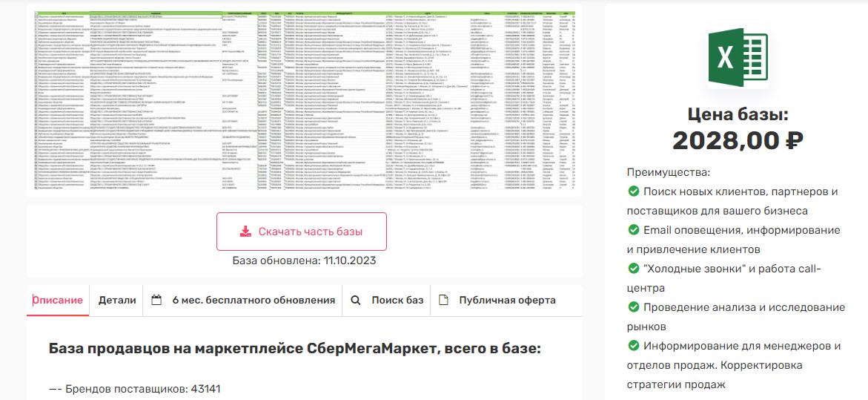Open the Детали tab
This screenshot has height=400, width=868.
tap(117, 301)
